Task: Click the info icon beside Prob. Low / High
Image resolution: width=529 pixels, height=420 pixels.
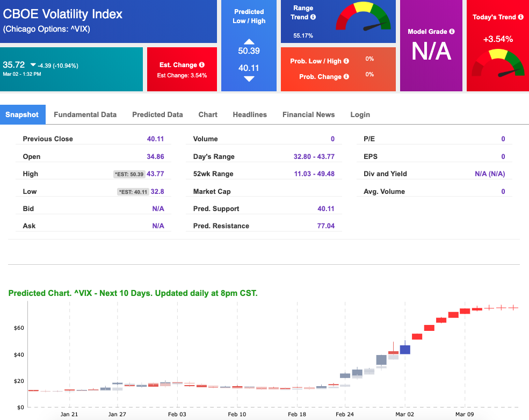Action: pos(346,61)
